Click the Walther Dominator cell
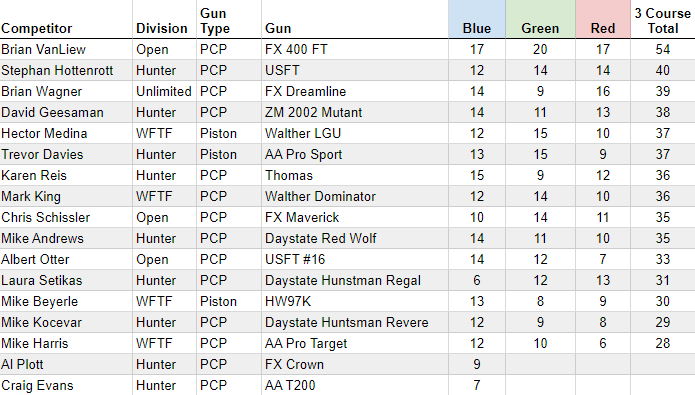This screenshot has height=395, width=695. [x=355, y=196]
